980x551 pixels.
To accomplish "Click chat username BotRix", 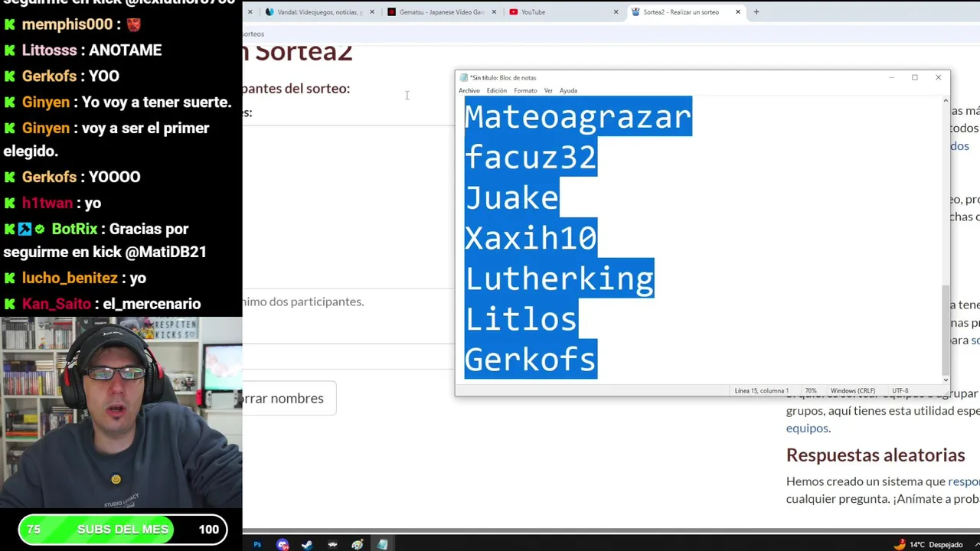I will (74, 230).
